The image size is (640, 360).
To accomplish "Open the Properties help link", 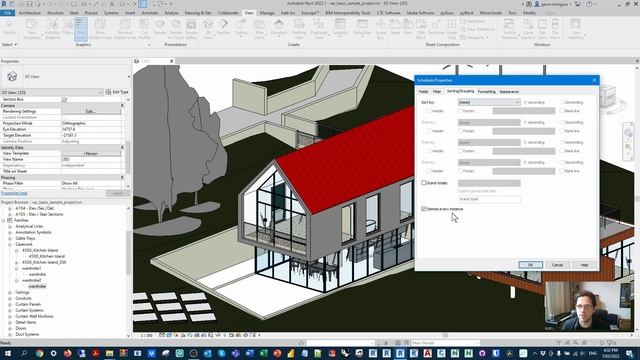I will pos(14,193).
